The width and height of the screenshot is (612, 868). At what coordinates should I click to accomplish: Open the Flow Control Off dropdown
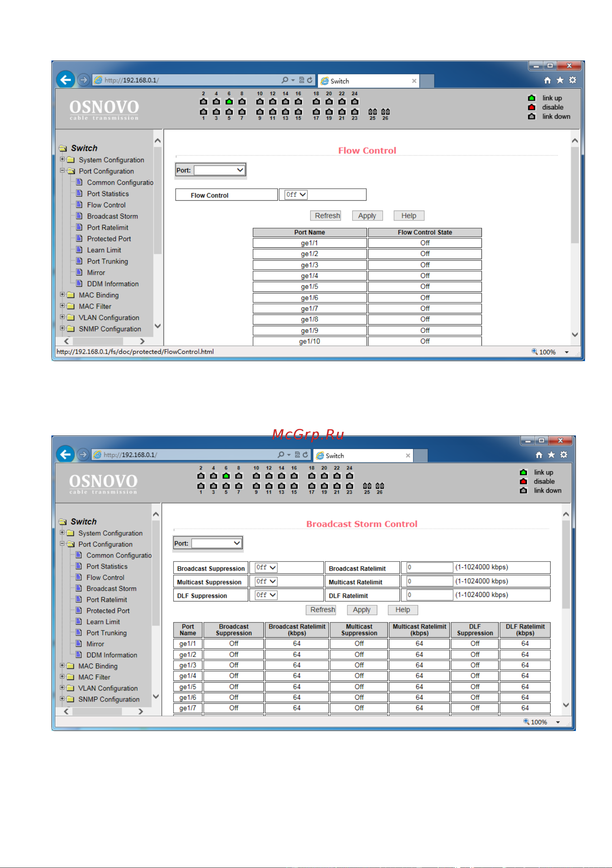tap(296, 195)
